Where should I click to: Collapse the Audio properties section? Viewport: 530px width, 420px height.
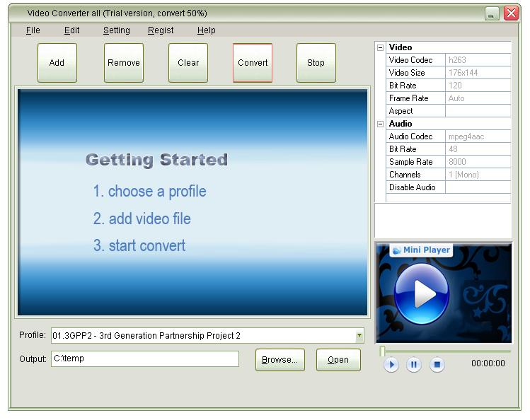click(x=381, y=124)
